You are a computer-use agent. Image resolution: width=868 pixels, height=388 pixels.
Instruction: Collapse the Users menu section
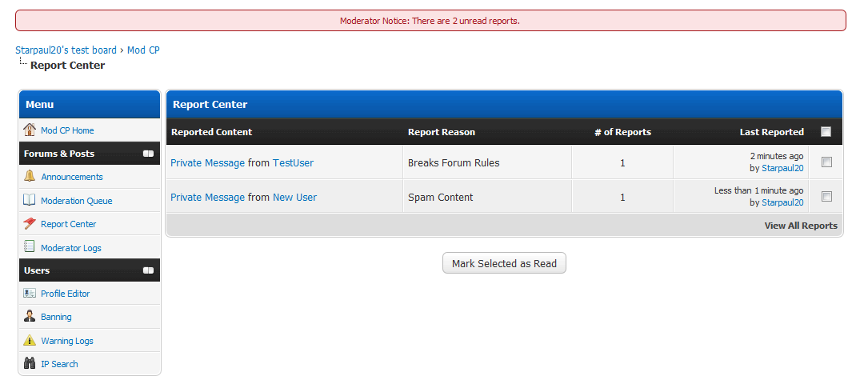(x=148, y=270)
